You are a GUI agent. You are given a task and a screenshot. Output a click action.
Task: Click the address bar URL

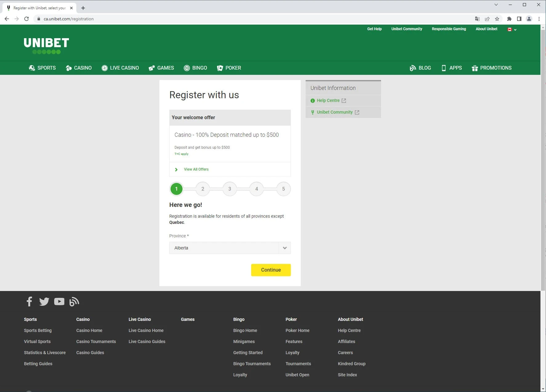pos(69,19)
